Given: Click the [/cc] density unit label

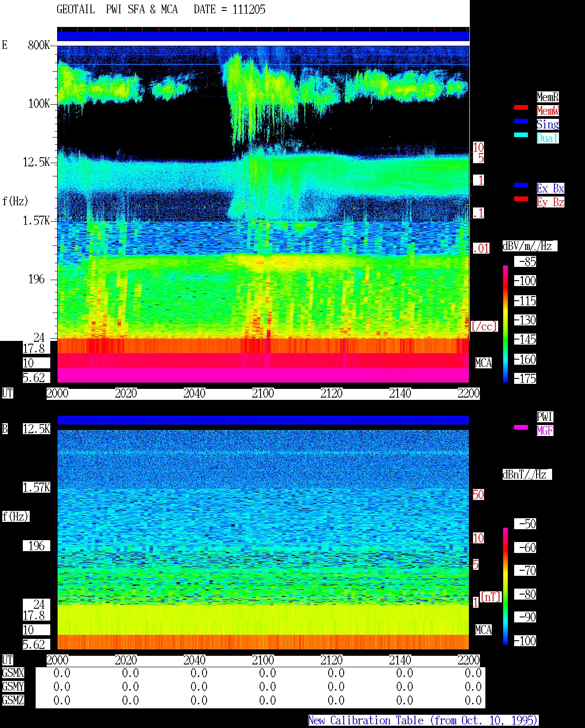Looking at the screenshot, I should point(484,326).
